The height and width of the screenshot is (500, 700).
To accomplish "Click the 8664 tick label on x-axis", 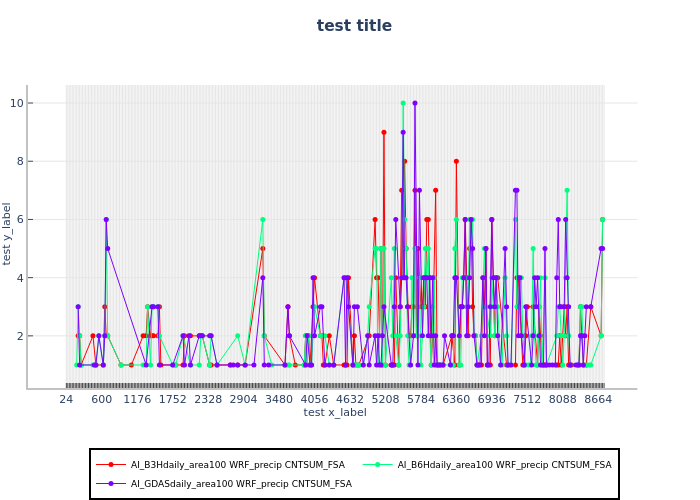I will (599, 399).
